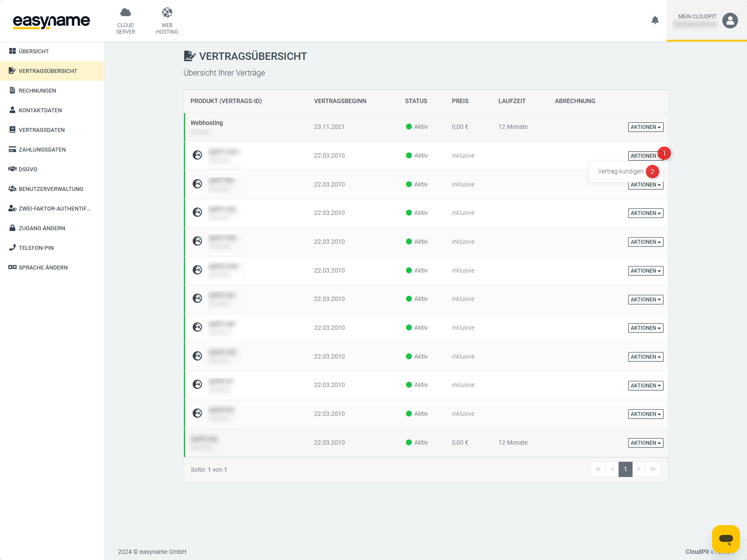
Task: Open Sprache ändern in the sidebar
Action: pyautogui.click(x=43, y=268)
